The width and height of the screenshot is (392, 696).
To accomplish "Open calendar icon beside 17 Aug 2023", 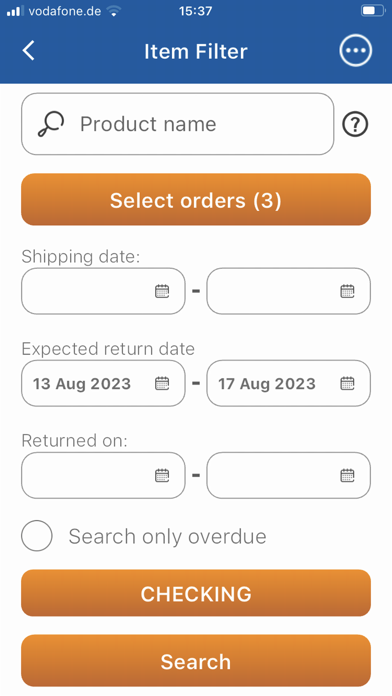I will pyautogui.click(x=347, y=383).
